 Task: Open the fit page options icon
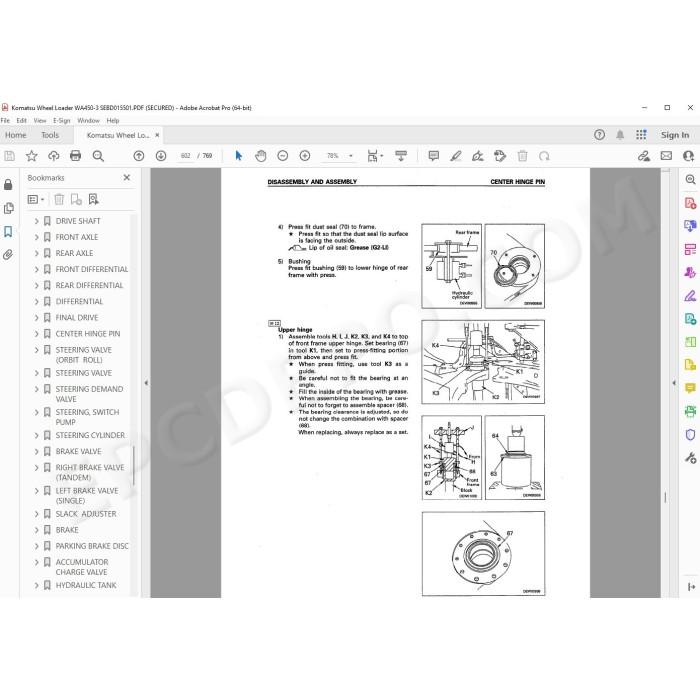(x=375, y=156)
